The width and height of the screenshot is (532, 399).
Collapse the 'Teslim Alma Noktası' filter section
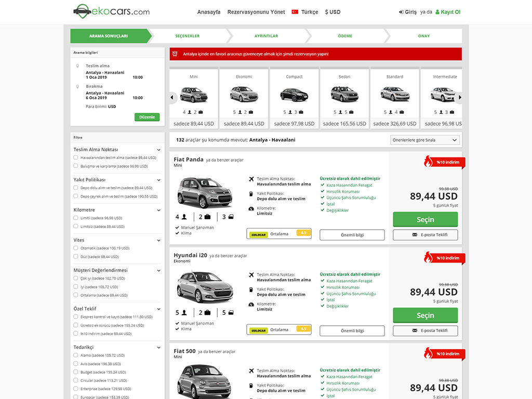159,150
